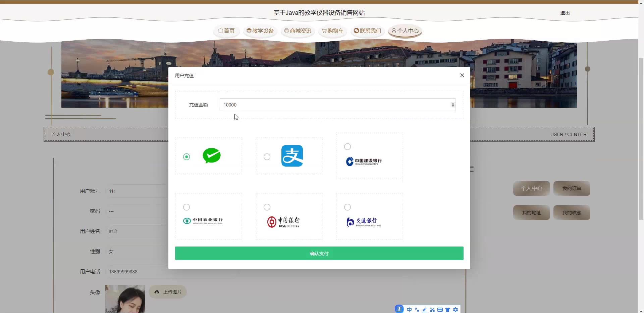
Task: Click the 中国银行 Bank of China logo
Action: click(283, 222)
